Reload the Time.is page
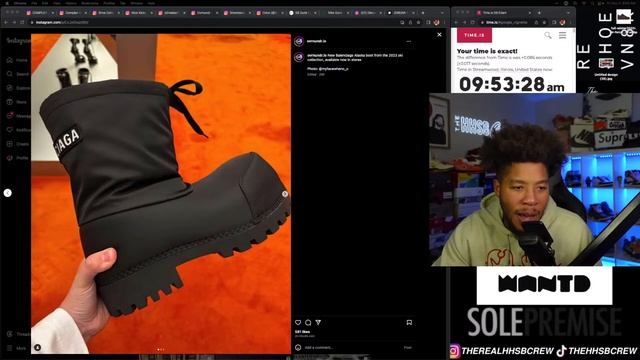This screenshot has width=640, height=360. click(x=473, y=22)
